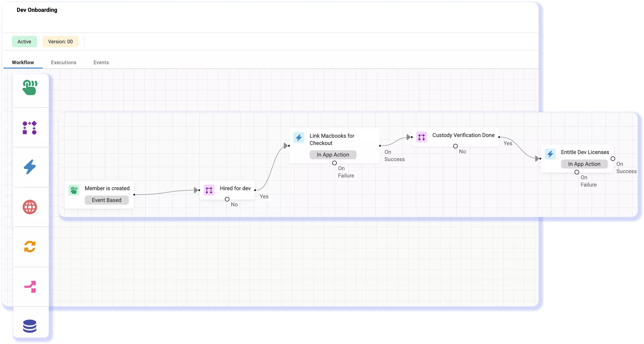
Task: Click the Yes label after Hired for dev
Action: tap(264, 197)
